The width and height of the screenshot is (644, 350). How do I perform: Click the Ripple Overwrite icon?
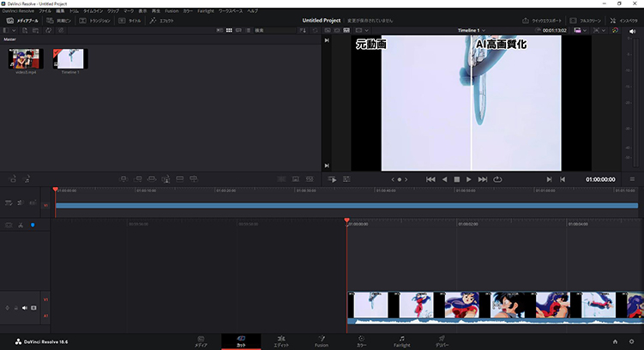[152, 179]
